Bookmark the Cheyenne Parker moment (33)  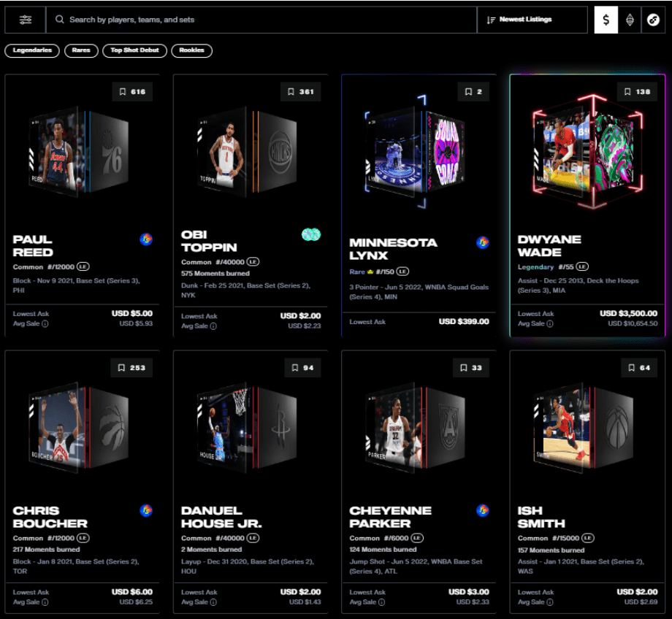(x=471, y=368)
